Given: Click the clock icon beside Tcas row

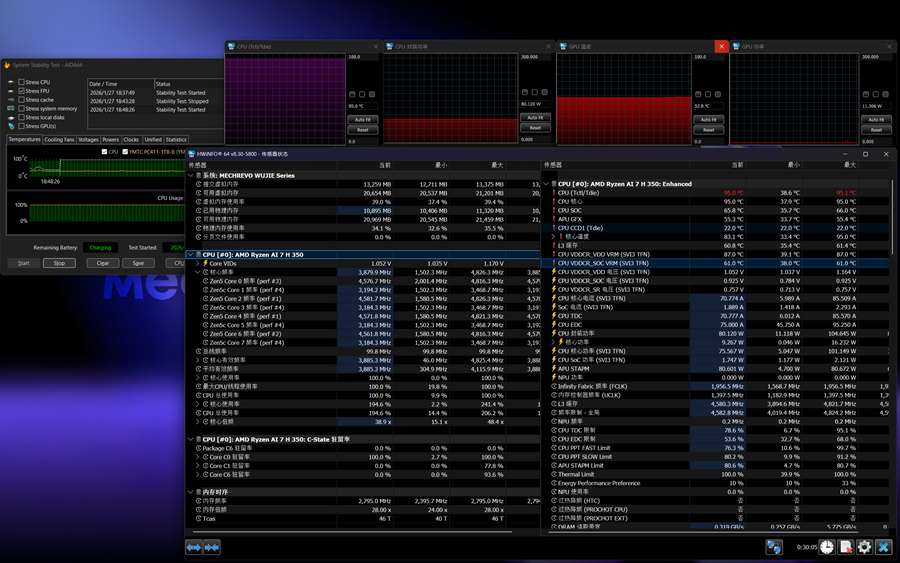Looking at the screenshot, I should (199, 518).
